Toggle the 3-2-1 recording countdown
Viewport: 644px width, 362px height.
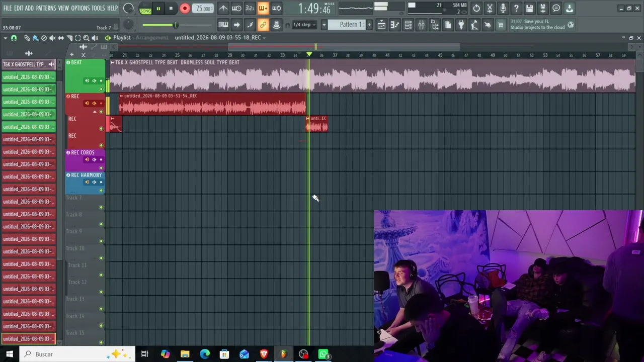250,9
